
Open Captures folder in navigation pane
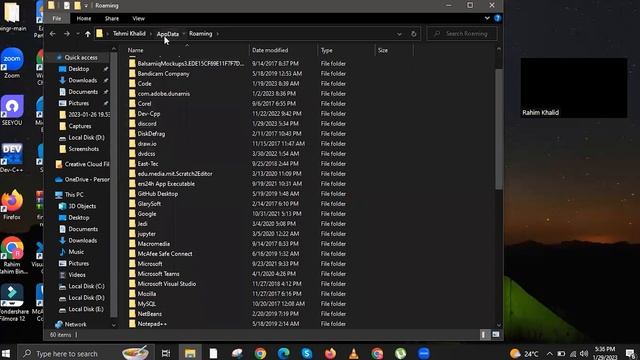(x=80, y=126)
